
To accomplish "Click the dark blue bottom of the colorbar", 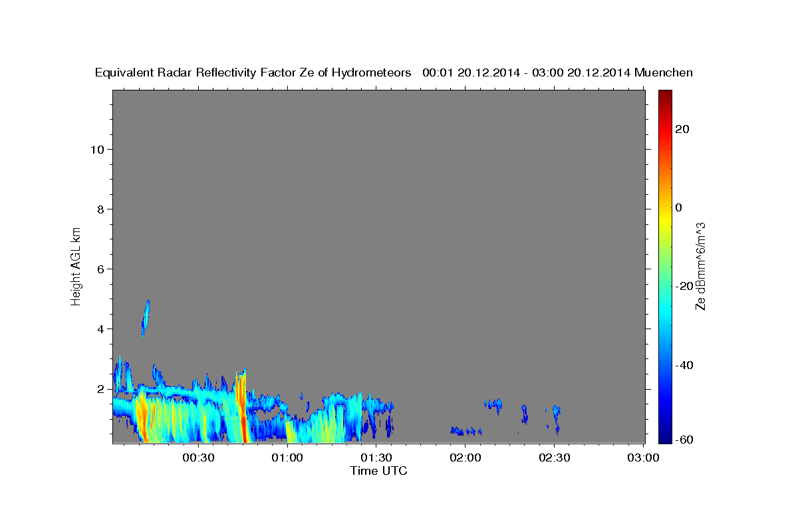I will tap(665, 436).
